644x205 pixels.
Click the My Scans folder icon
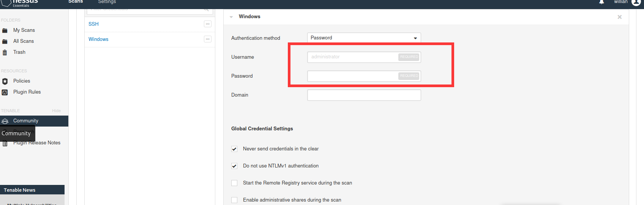pos(5,31)
